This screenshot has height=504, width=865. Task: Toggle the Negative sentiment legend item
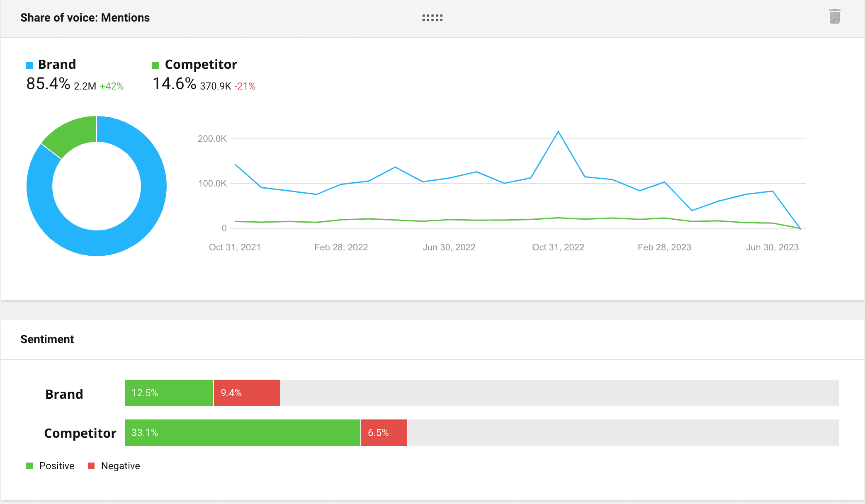(x=114, y=466)
